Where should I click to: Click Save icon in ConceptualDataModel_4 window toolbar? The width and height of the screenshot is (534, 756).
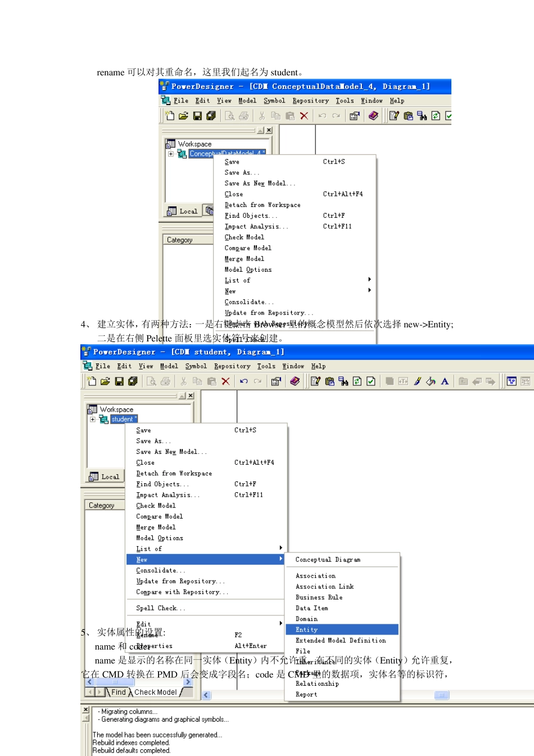[197, 116]
